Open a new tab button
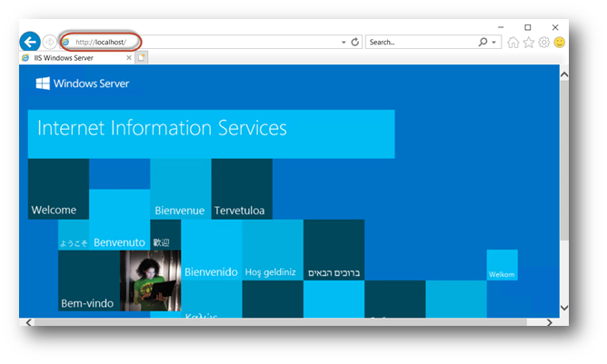This screenshot has height=364, width=607. 143,57
